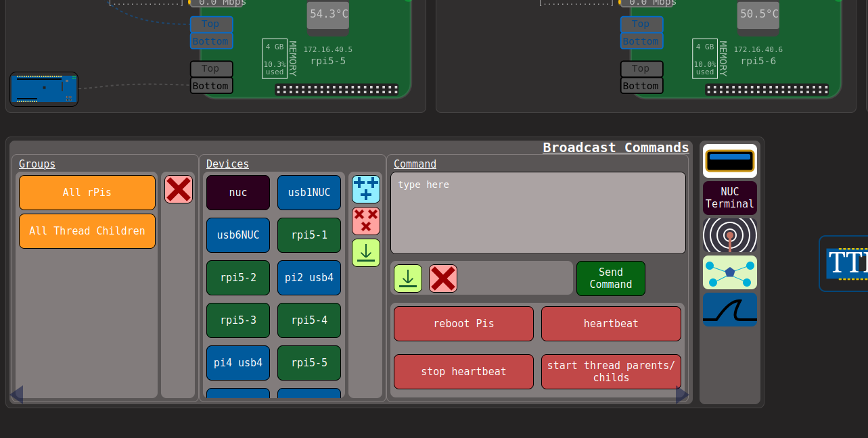Viewport: 868px width, 438px height.
Task: Click the GPIO header on rpi5-6
Action: pos(767,89)
